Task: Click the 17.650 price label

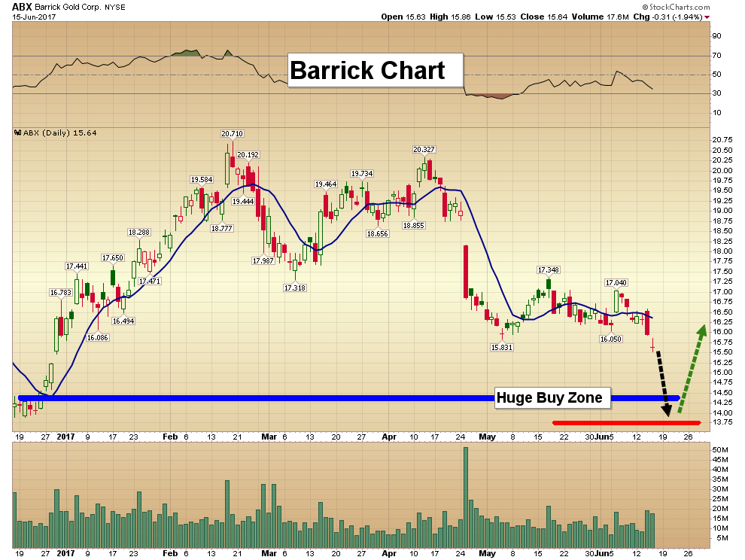Action: 113,258
